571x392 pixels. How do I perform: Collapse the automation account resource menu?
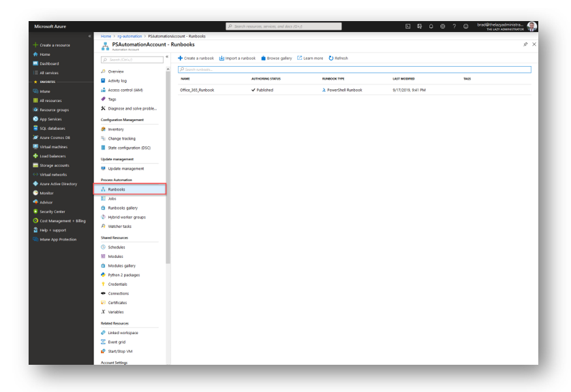coord(167,56)
